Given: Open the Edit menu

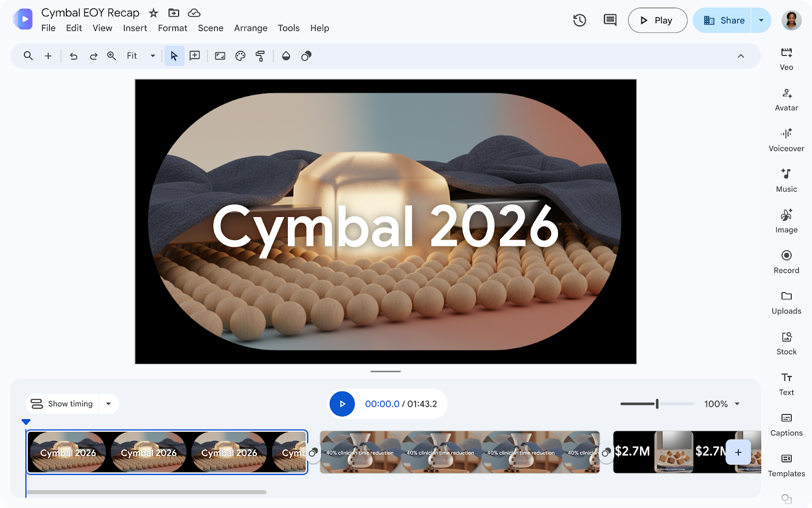Looking at the screenshot, I should pyautogui.click(x=74, y=28).
